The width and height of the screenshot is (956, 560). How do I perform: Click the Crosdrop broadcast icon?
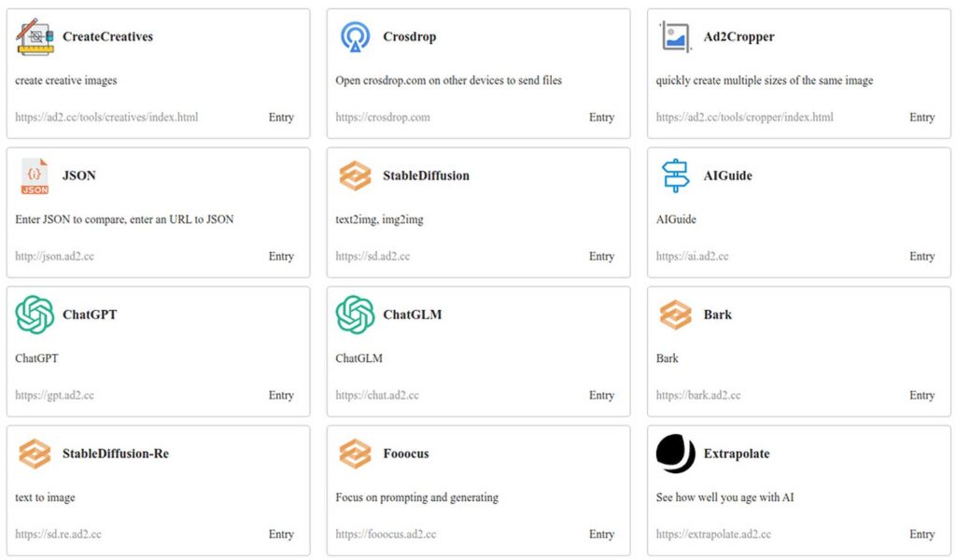[x=356, y=35]
